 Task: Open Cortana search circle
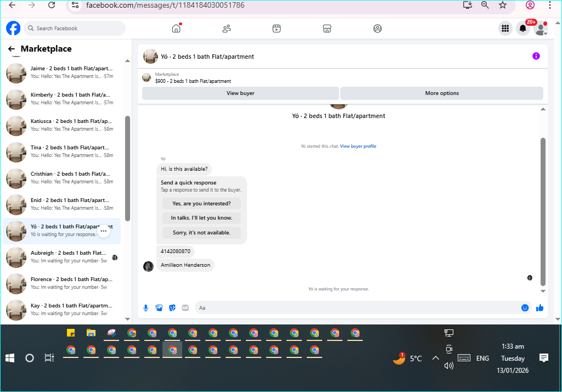point(30,358)
